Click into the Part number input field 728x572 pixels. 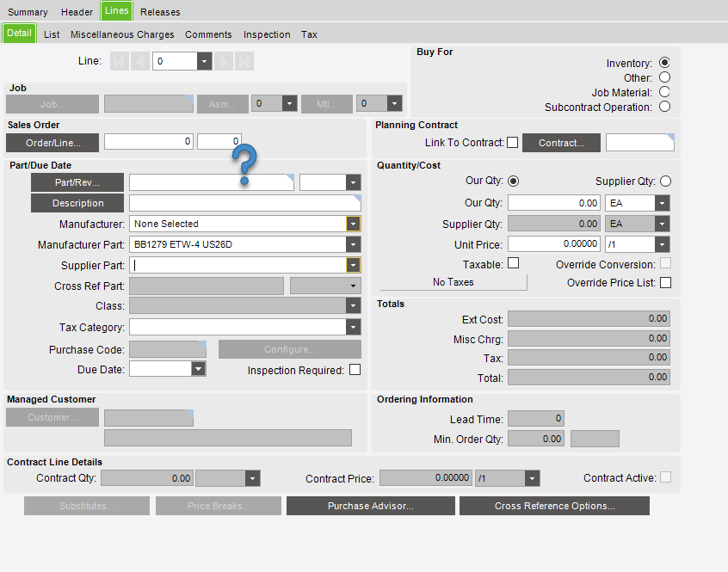(211, 182)
